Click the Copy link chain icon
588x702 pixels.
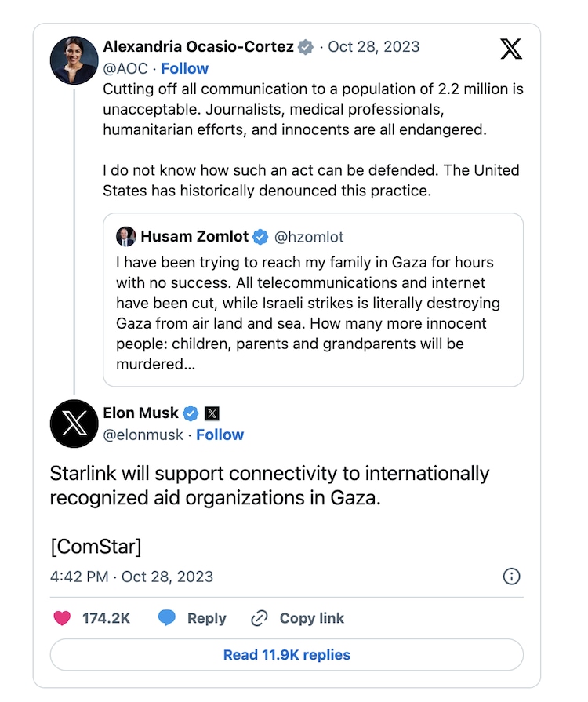pyautogui.click(x=260, y=618)
